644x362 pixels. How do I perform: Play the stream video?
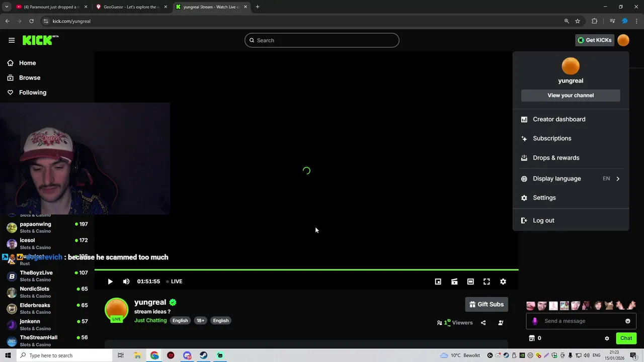[110, 282]
